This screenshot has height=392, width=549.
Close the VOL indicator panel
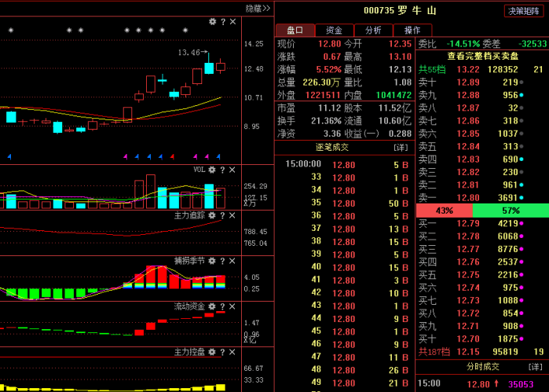(x=232, y=169)
